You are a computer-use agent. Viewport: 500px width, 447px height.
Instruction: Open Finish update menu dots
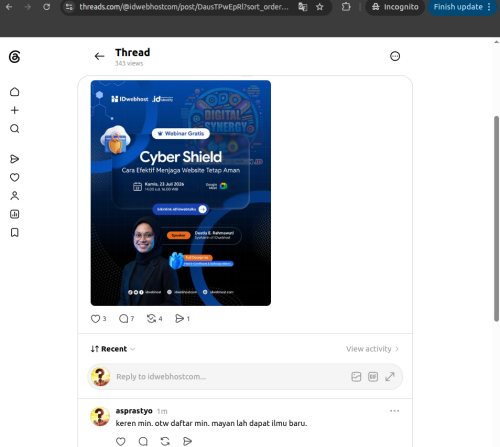(489, 7)
